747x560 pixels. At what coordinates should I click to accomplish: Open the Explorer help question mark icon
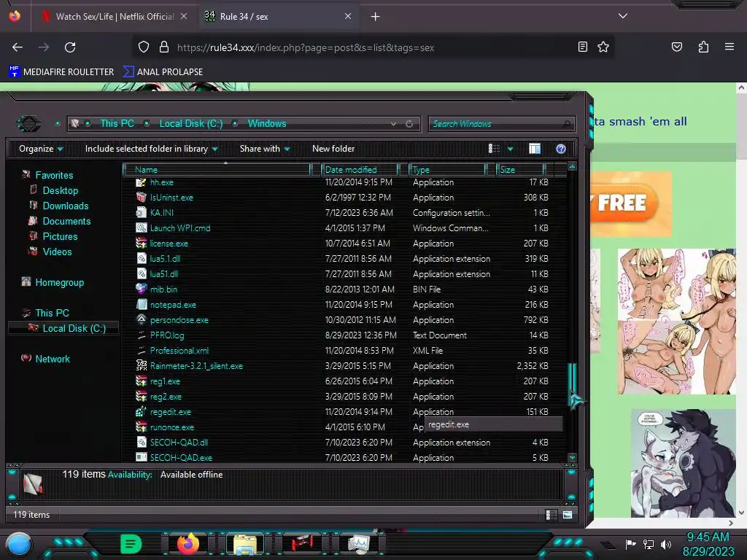coord(561,149)
